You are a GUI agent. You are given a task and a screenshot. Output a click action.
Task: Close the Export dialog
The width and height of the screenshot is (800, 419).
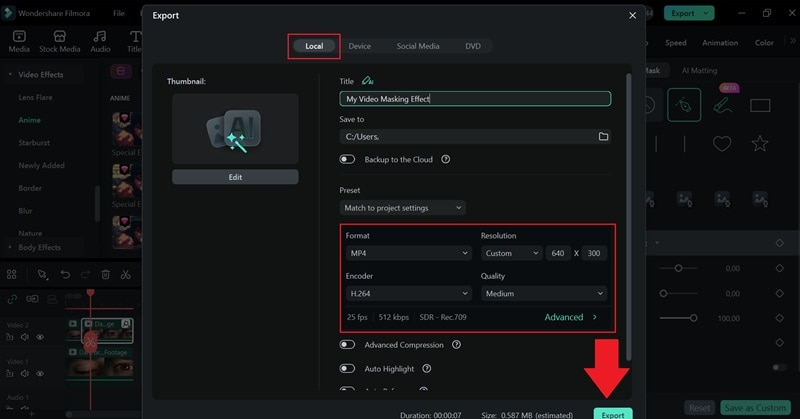pos(632,15)
